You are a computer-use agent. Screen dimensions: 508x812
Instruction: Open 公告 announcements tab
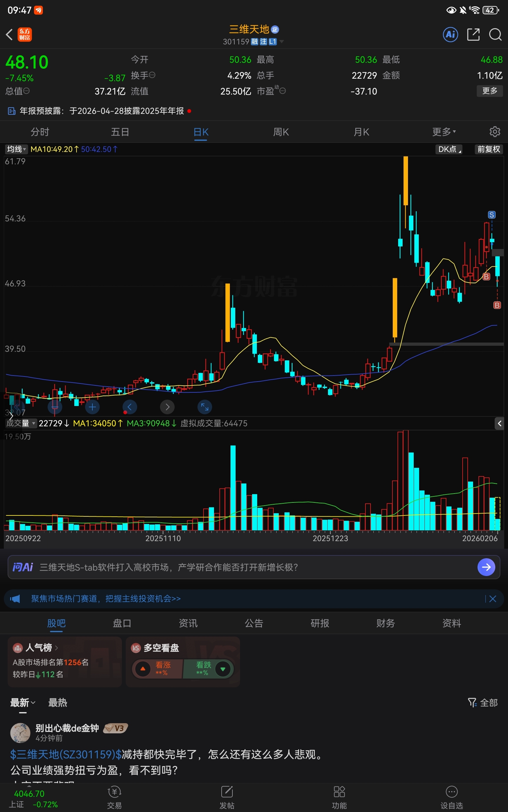pyautogui.click(x=254, y=623)
